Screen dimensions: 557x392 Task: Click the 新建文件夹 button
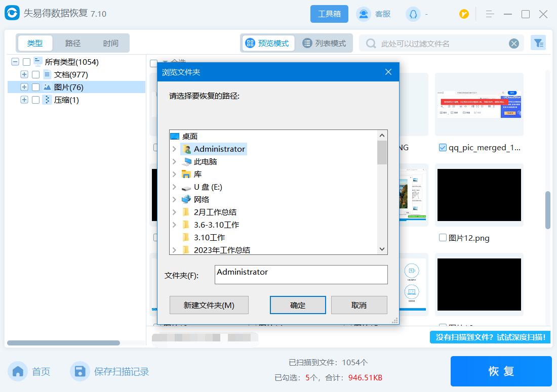point(209,304)
